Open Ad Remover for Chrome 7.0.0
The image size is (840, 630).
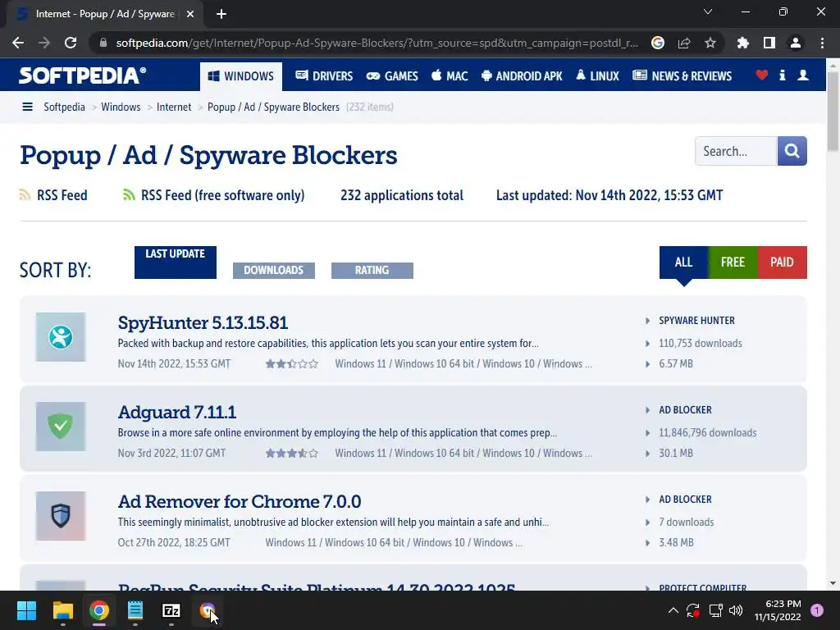point(240,502)
